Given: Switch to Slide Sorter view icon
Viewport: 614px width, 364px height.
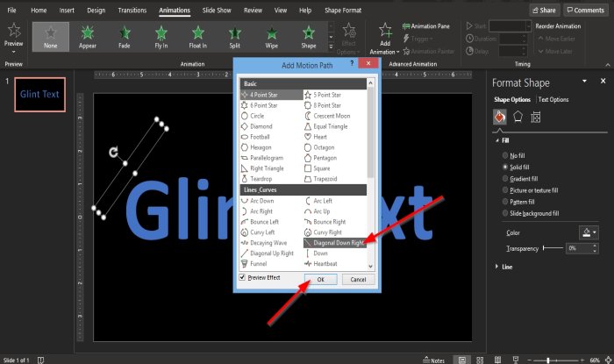Looking at the screenshot, I should pos(480,360).
